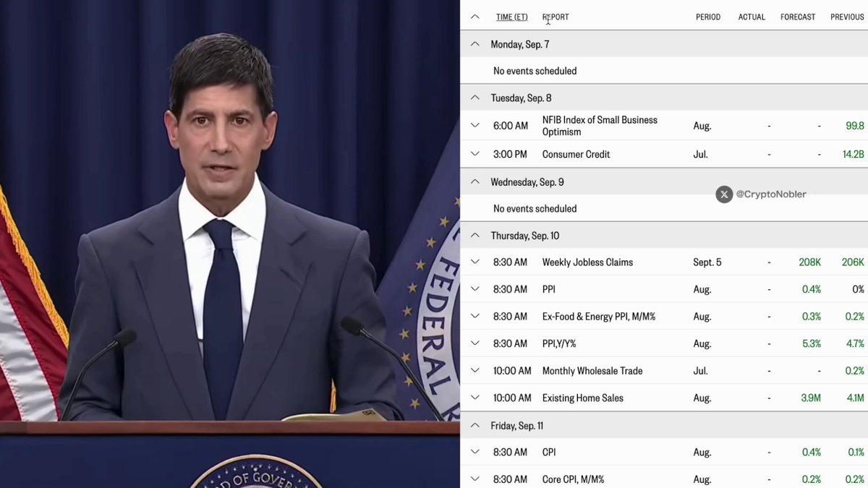
Task: Expand the 8:30 AM CPI row chevron
Action: 475,452
